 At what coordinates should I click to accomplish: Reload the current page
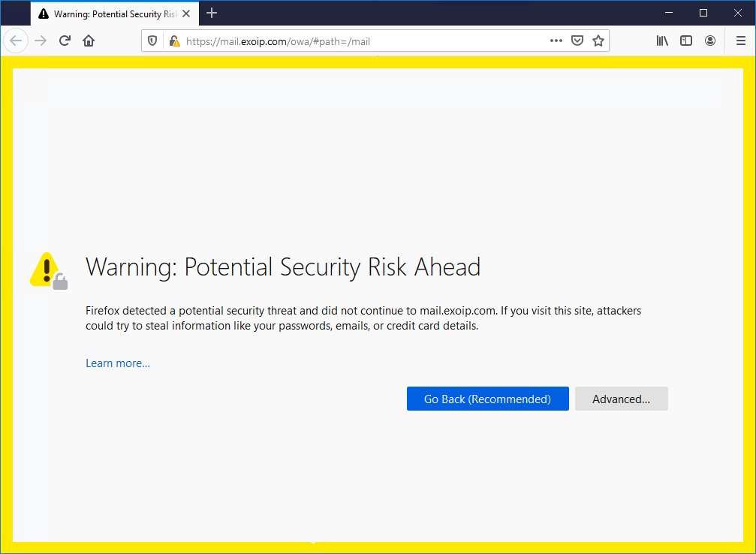point(65,41)
